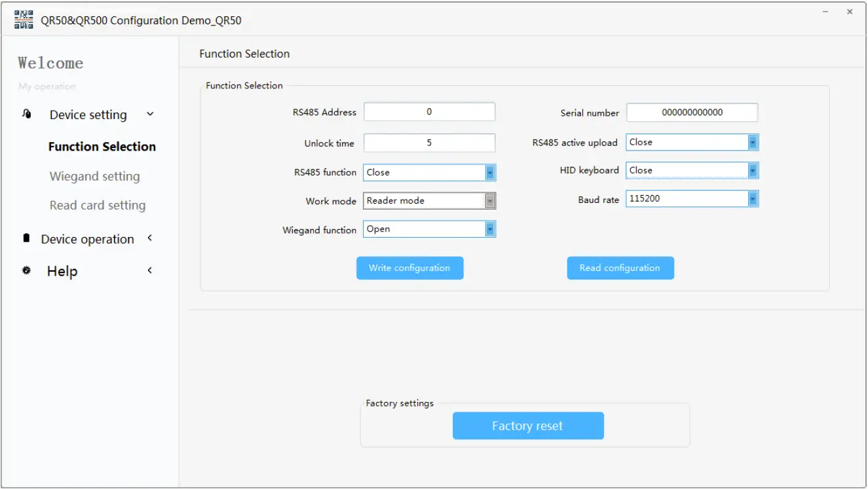Select Function Selection in sidebar

click(102, 147)
